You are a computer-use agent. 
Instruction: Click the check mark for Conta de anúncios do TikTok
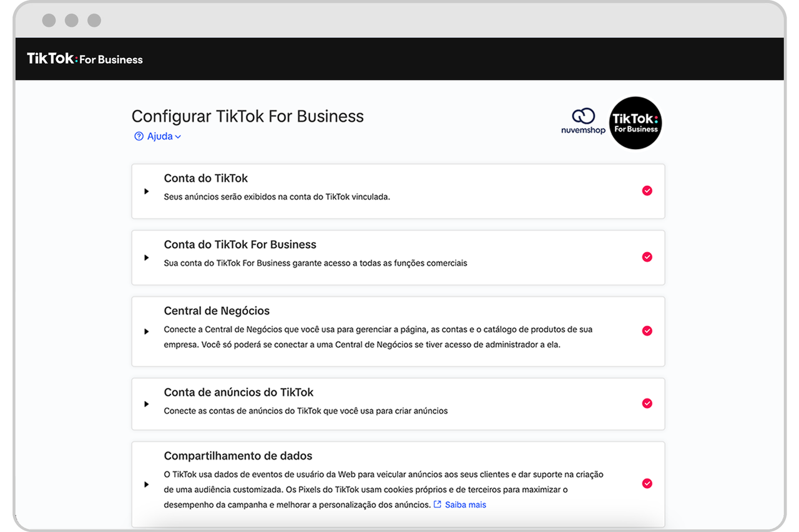647,404
